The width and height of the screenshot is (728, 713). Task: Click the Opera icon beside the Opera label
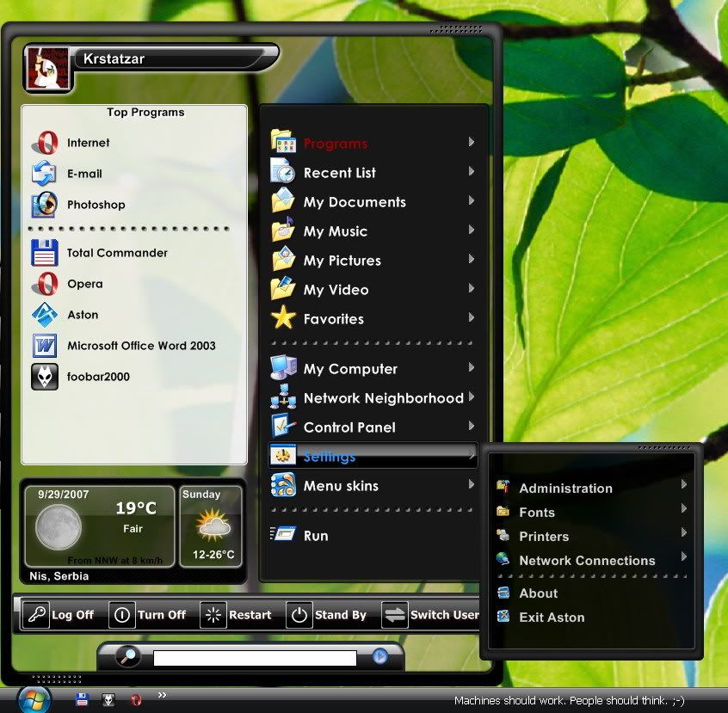45,284
